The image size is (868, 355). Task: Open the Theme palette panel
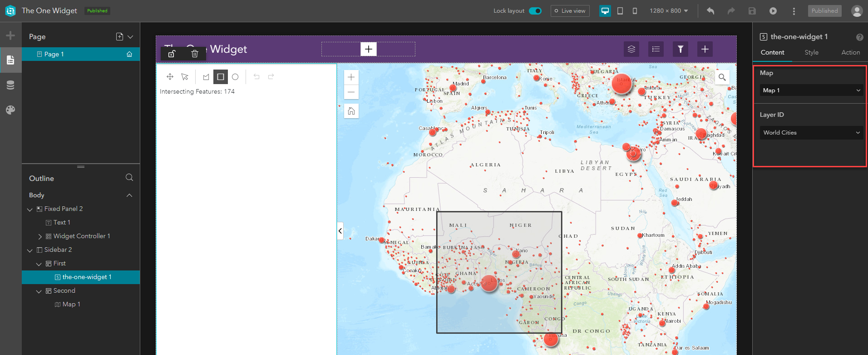click(x=10, y=110)
